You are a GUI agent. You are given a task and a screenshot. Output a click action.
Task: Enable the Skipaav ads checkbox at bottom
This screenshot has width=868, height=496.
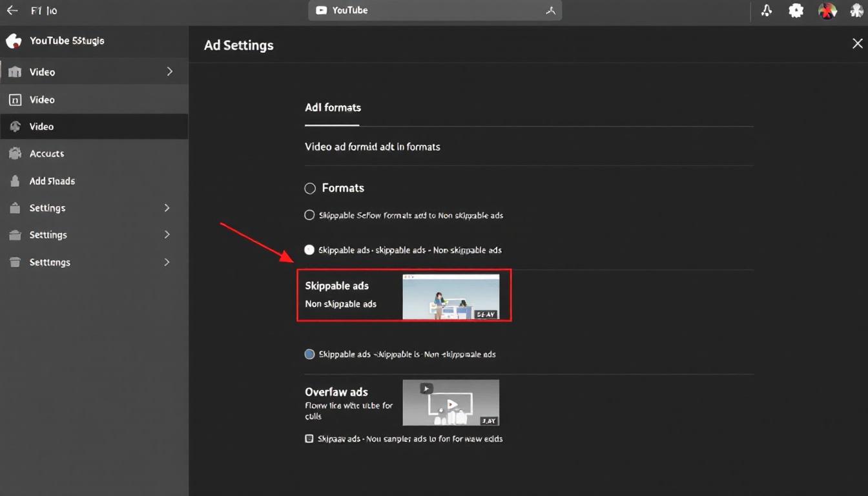pyautogui.click(x=309, y=438)
